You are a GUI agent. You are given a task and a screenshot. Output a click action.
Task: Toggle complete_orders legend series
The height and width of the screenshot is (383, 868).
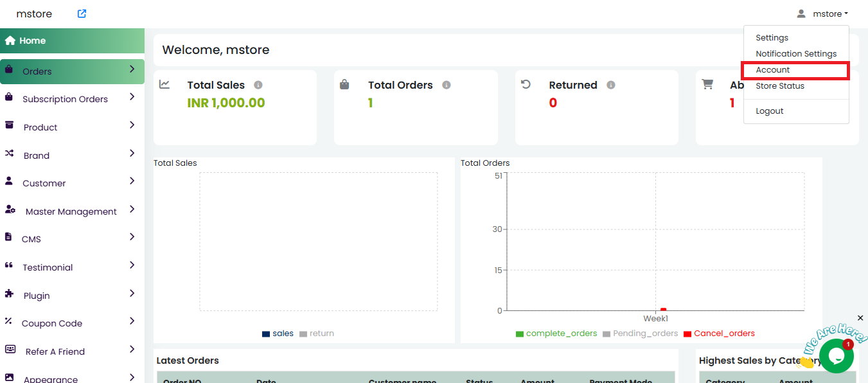click(556, 334)
